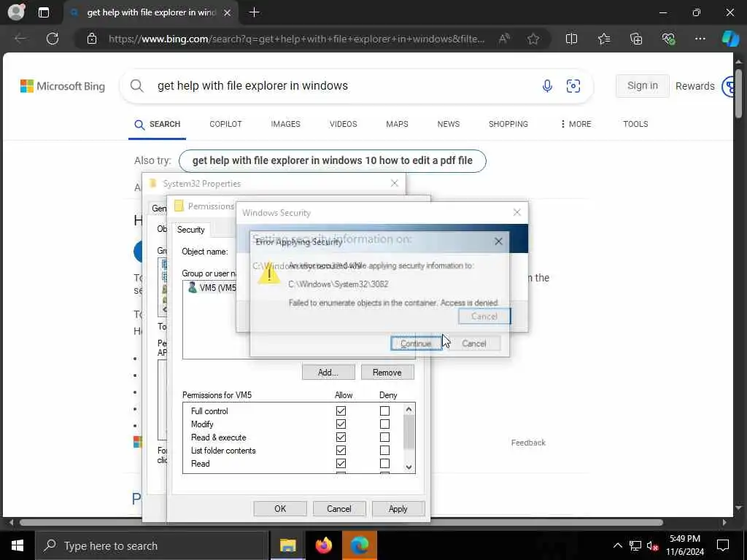Click Remove in Permissions dialog
The height and width of the screenshot is (560, 747).
(387, 373)
